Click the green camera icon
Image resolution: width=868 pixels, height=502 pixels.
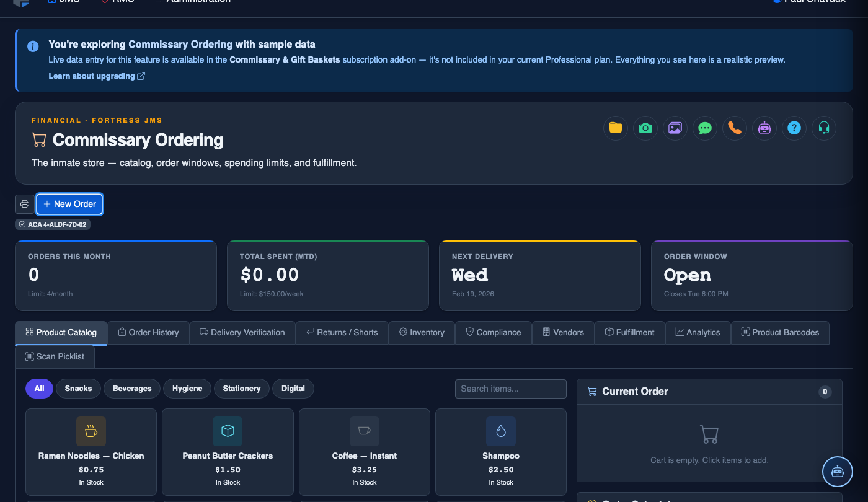(645, 128)
